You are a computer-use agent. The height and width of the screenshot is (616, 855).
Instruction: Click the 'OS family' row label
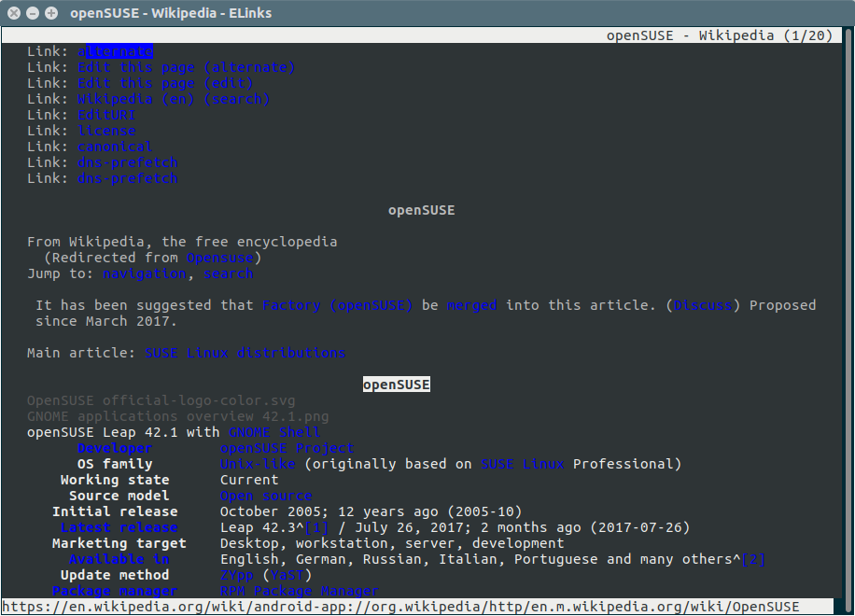click(115, 463)
